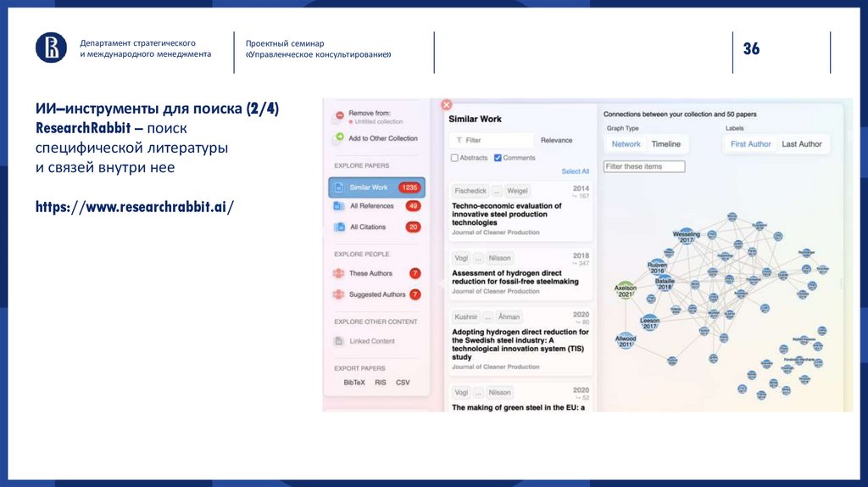Open Assessment of hydrogen direct reduction paper

point(520,276)
